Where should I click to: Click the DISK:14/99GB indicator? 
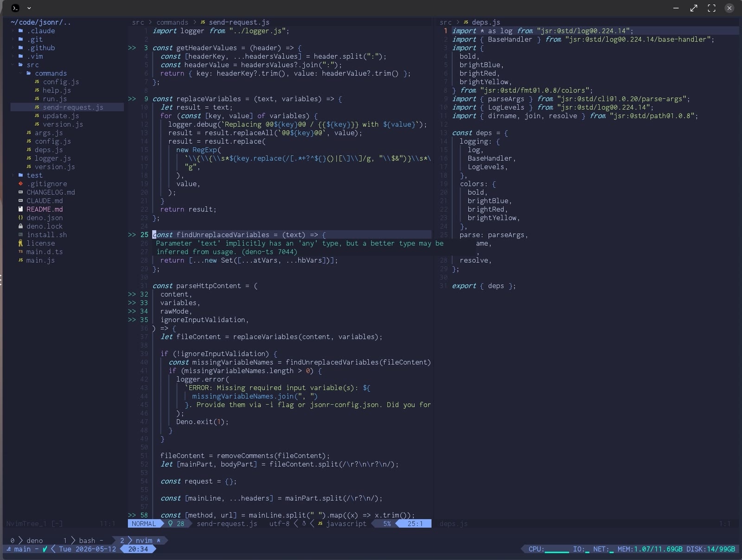pos(710,549)
